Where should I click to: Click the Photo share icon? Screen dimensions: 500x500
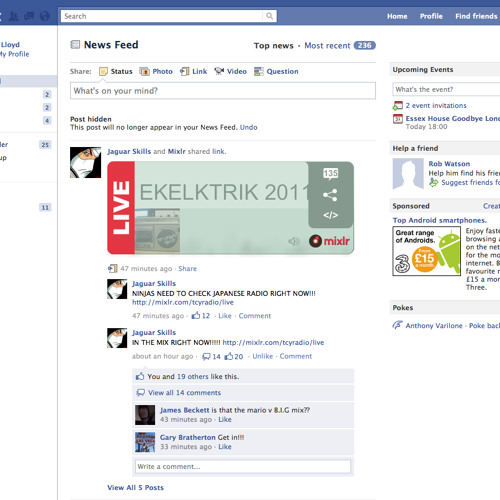click(x=144, y=71)
